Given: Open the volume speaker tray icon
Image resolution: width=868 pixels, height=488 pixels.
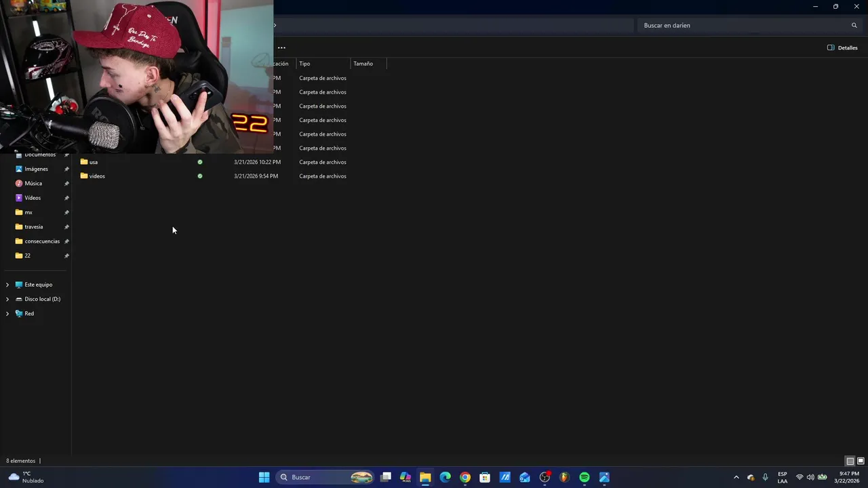Looking at the screenshot, I should tap(810, 477).
